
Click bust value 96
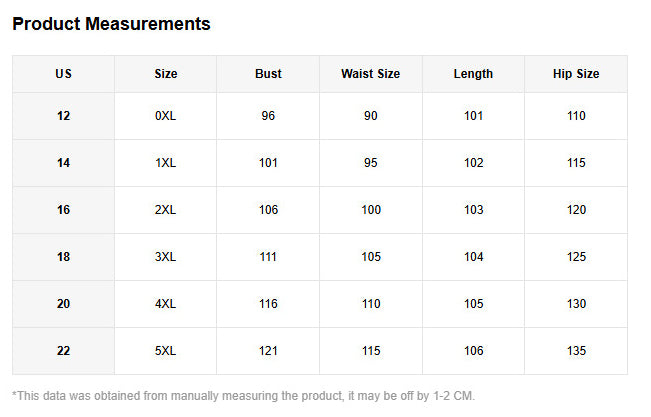click(268, 116)
